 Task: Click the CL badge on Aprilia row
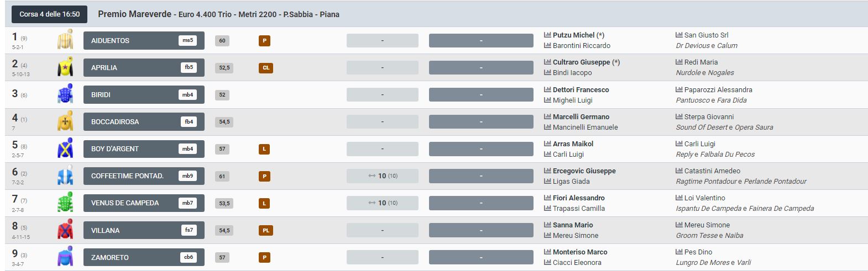(x=266, y=68)
